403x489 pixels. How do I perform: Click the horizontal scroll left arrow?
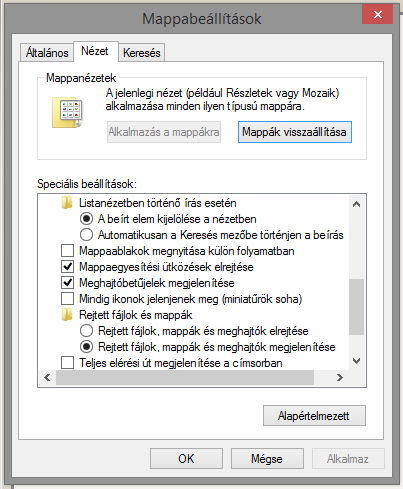click(47, 377)
